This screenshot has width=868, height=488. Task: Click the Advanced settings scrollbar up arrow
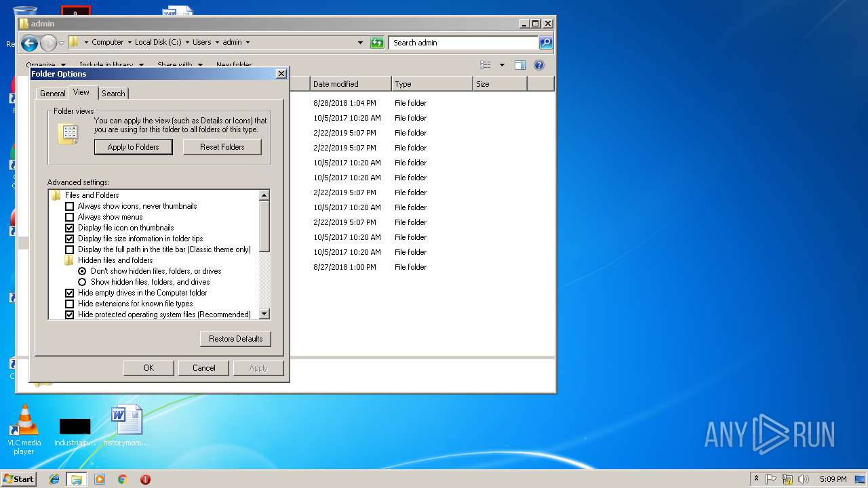coord(264,195)
